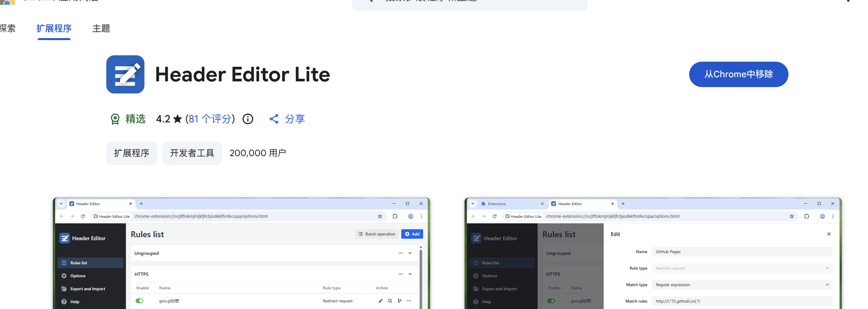Viewport: 868px width, 309px height.
Task: Click the Match rules input in right preview
Action: pos(742,301)
